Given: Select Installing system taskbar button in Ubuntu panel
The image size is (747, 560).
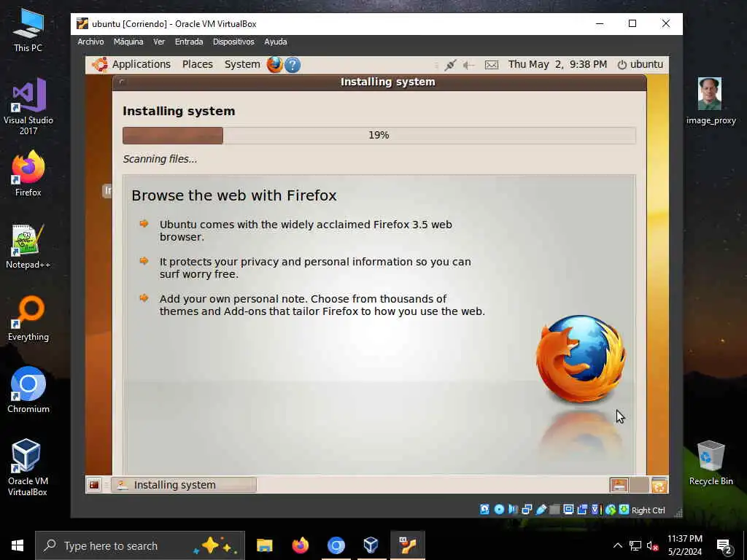Looking at the screenshot, I should 184,485.
